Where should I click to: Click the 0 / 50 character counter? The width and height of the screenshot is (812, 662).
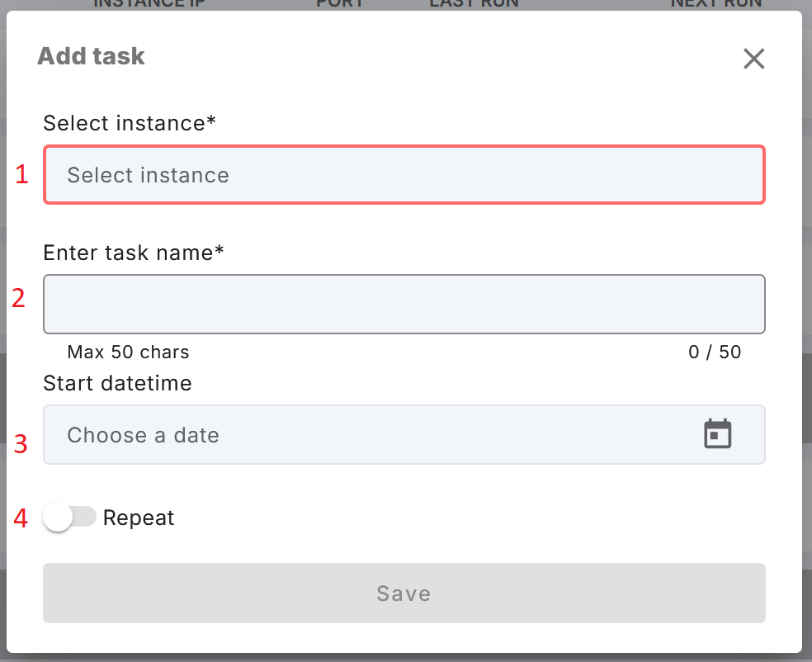[715, 352]
